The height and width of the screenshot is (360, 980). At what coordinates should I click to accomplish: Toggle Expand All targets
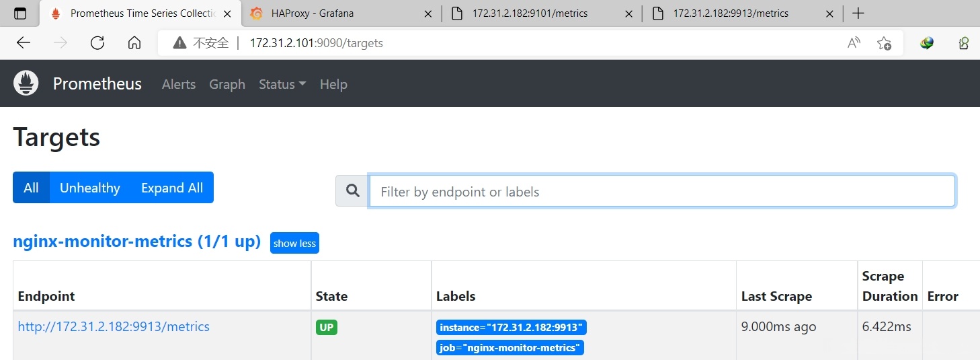pos(172,188)
